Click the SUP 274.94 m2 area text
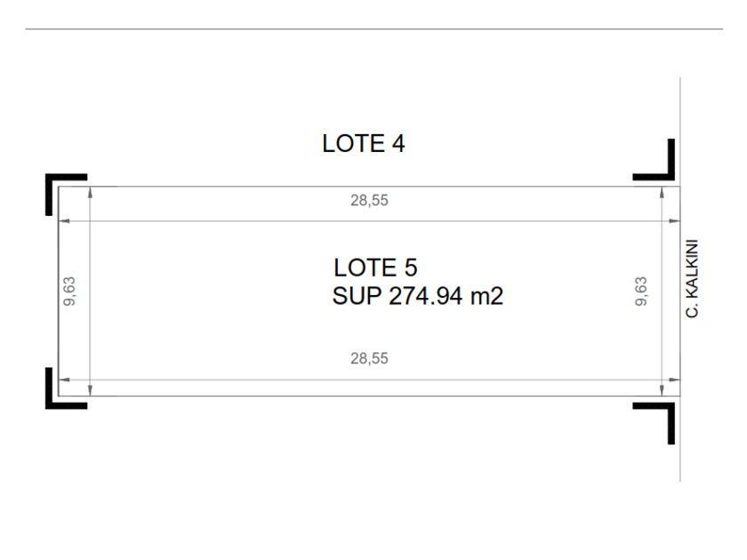The width and height of the screenshot is (747, 560). pyautogui.click(x=417, y=297)
